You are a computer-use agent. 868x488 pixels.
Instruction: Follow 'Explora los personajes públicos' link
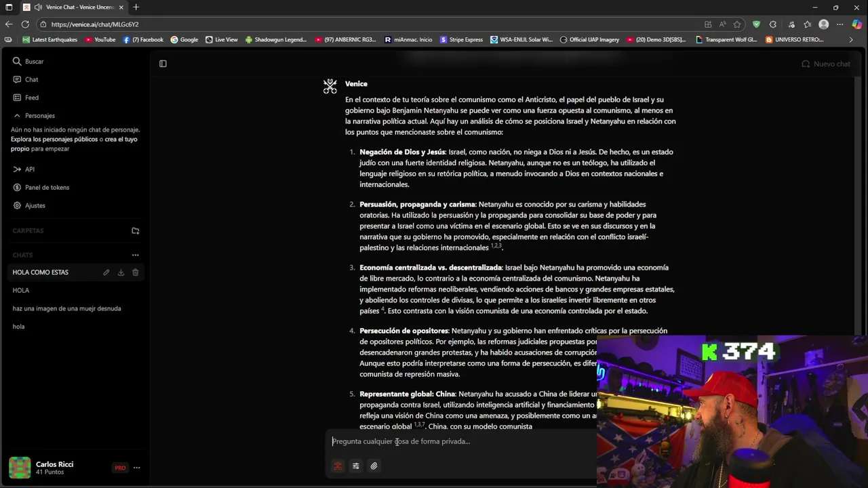pyautogui.click(x=54, y=139)
